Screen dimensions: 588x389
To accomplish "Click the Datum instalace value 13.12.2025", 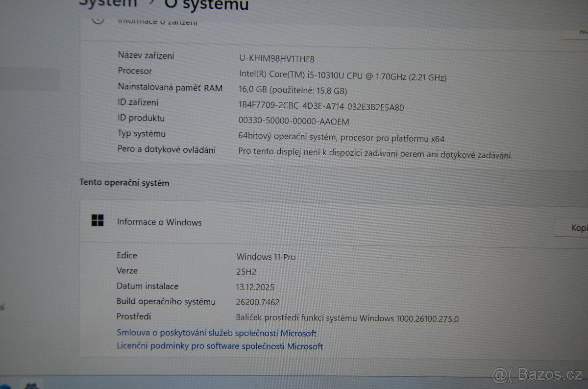I will (255, 287).
